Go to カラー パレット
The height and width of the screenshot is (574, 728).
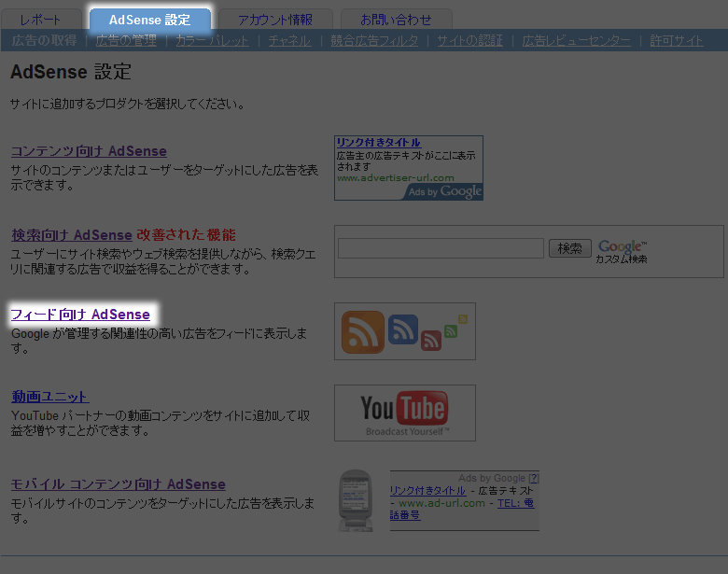pyautogui.click(x=212, y=40)
